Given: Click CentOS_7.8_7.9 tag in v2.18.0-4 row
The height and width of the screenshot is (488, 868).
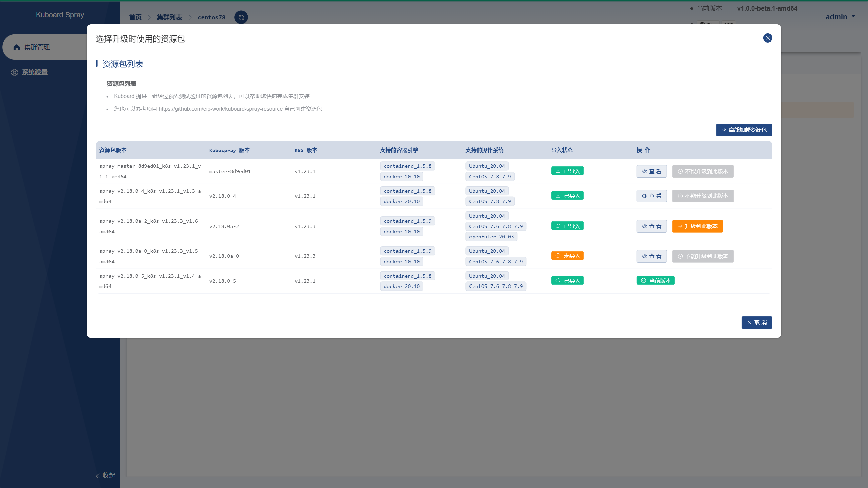Looking at the screenshot, I should pyautogui.click(x=490, y=202).
